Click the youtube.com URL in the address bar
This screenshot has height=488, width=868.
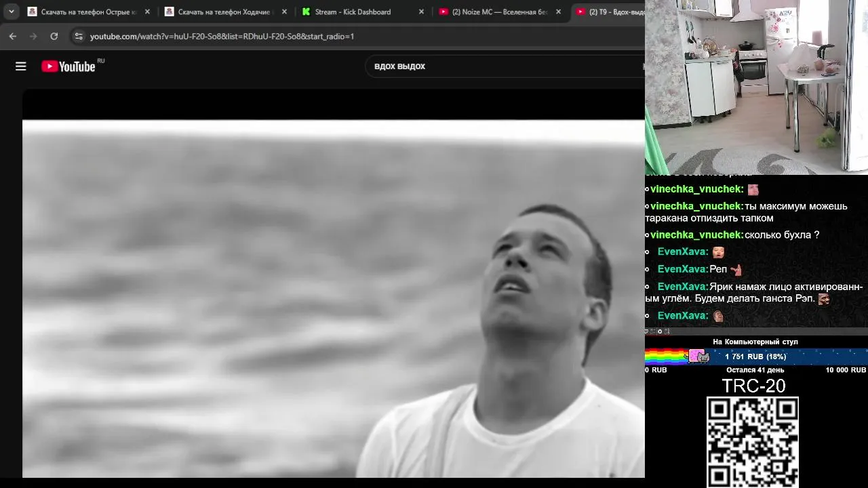tap(222, 37)
